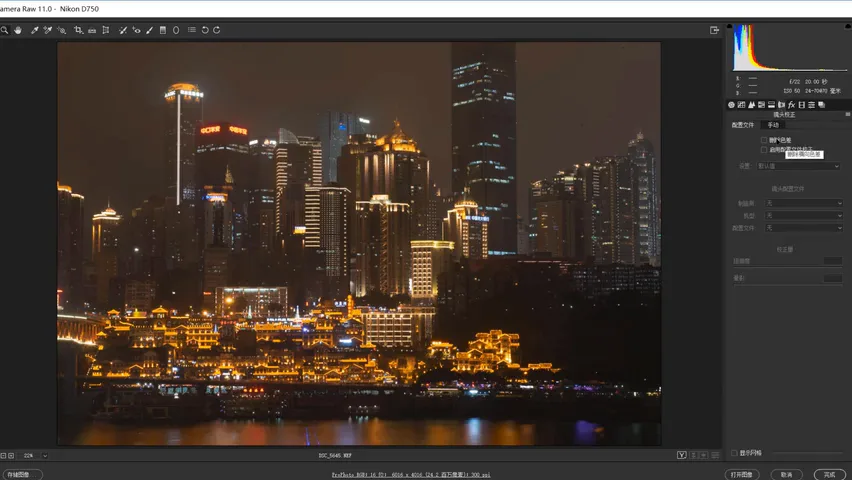Toggle before/after view Y button
Viewport: 852px width, 480px height.
click(681, 455)
